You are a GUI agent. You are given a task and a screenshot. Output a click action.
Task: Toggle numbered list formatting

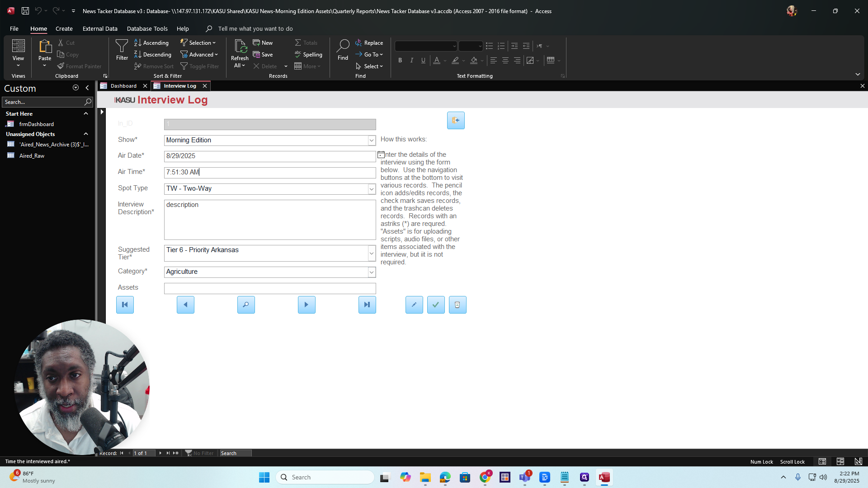tap(501, 46)
